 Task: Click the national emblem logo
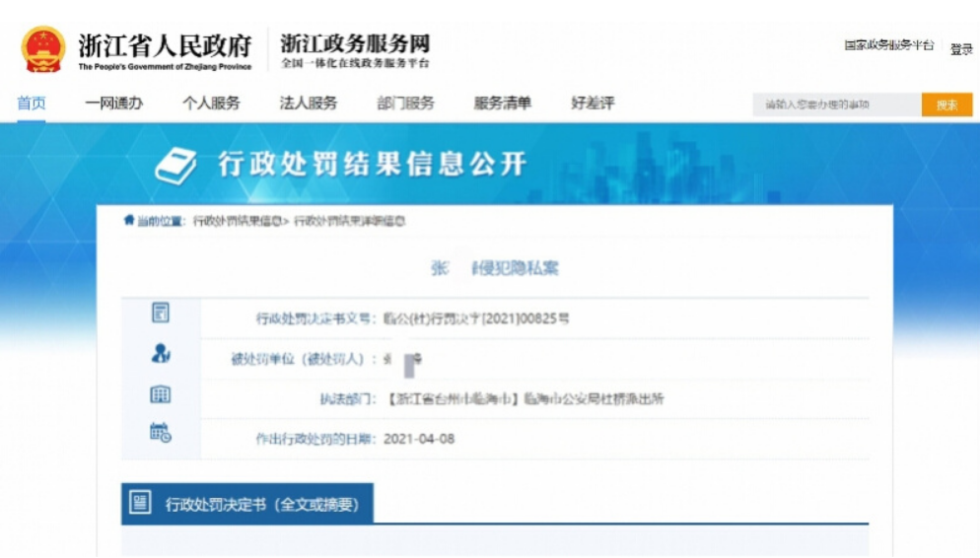click(x=43, y=48)
